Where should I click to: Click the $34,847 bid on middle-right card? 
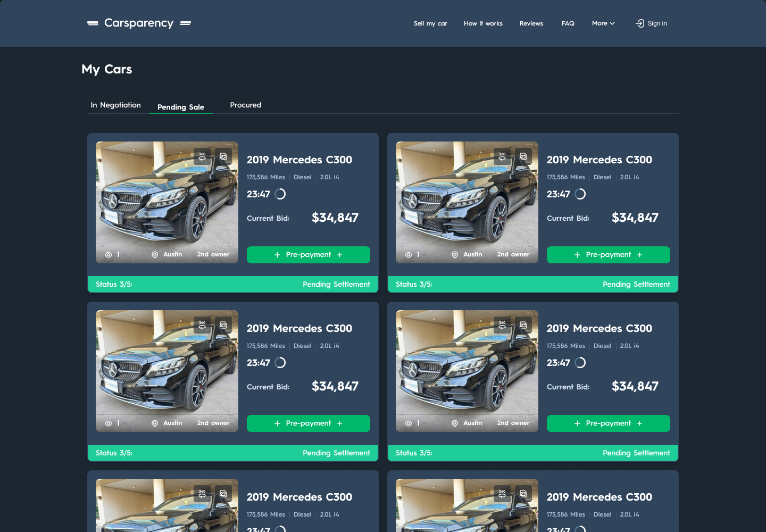click(x=635, y=386)
